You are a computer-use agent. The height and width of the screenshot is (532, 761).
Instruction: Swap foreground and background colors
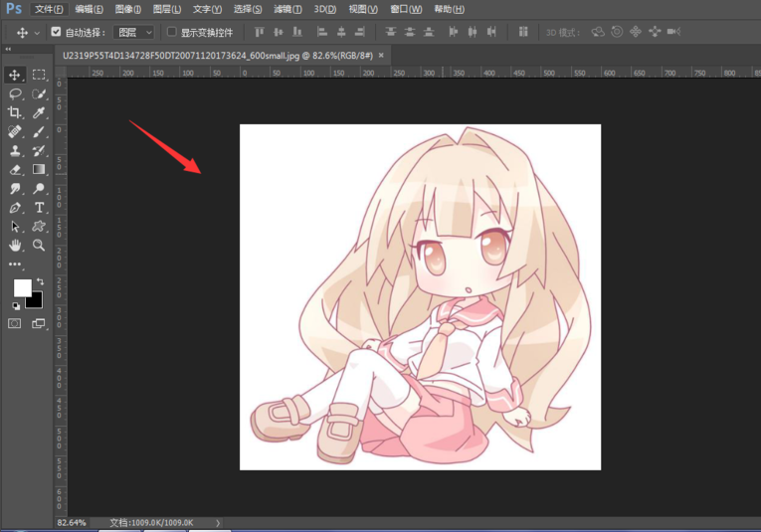pos(41,282)
